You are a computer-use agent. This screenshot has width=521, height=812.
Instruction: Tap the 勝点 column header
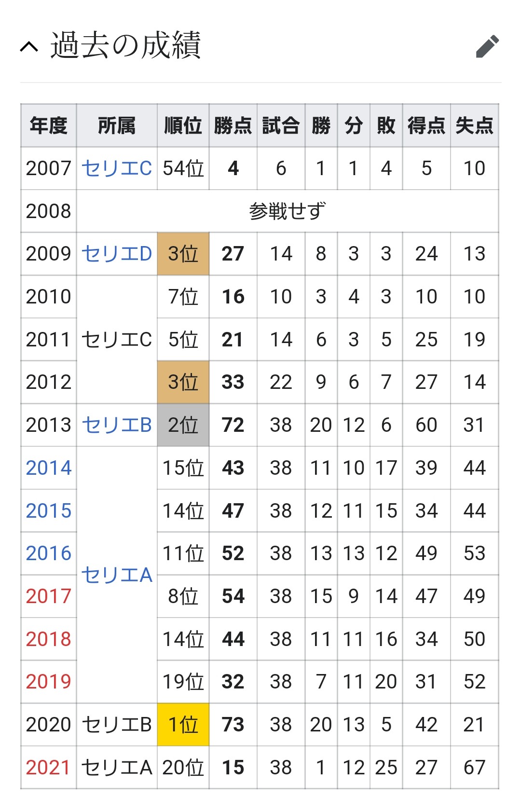[x=233, y=125]
